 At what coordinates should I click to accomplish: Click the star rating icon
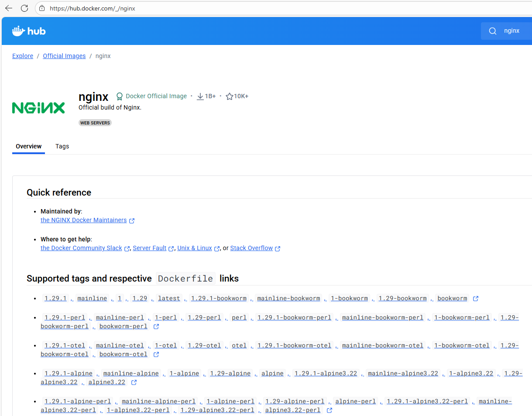229,96
